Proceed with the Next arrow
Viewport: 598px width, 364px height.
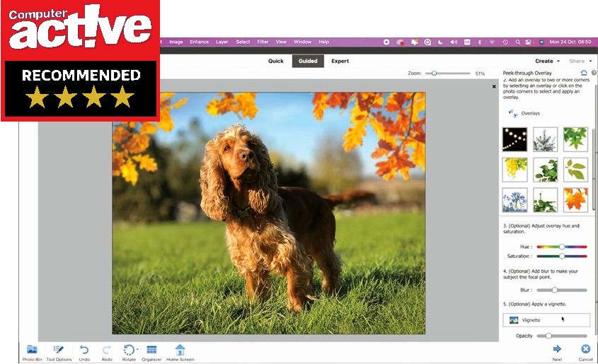tap(557, 353)
